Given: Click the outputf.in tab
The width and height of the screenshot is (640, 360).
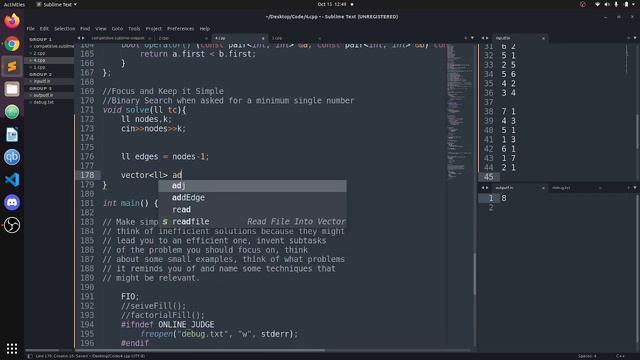Looking at the screenshot, I should [504, 188].
